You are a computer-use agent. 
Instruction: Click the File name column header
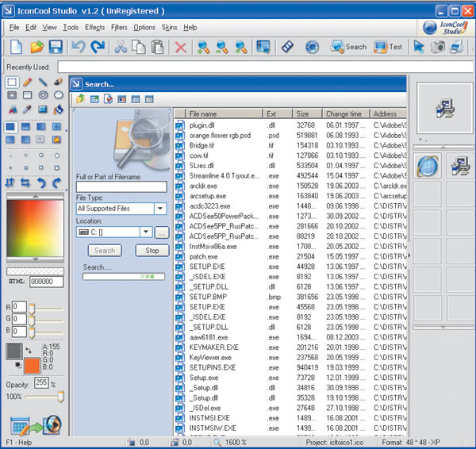(x=224, y=114)
